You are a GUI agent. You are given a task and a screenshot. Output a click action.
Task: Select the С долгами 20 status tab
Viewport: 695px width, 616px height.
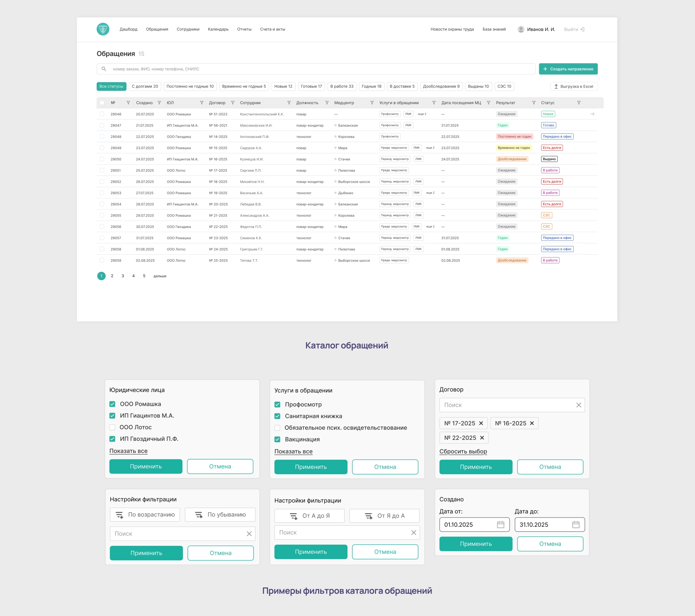point(145,87)
